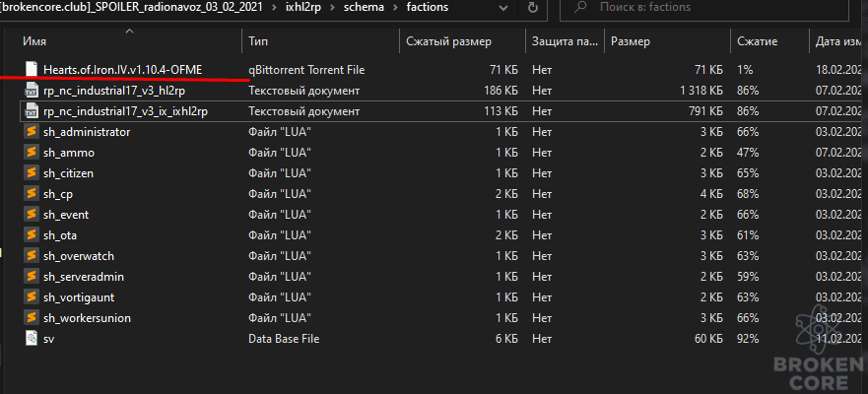Click the '113 КБ' compressed size cell
The image size is (868, 394).
point(501,111)
